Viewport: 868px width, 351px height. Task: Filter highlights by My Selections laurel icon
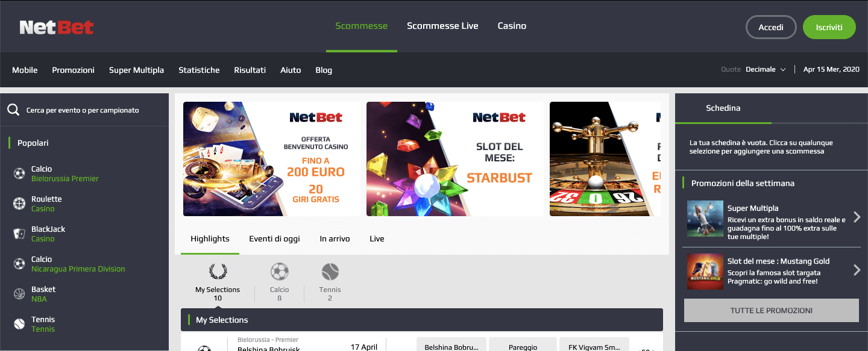(x=218, y=272)
